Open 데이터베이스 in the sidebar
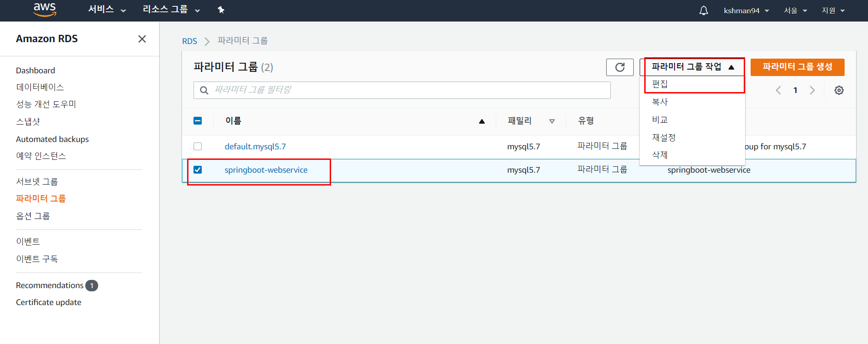868x344 pixels. (40, 87)
